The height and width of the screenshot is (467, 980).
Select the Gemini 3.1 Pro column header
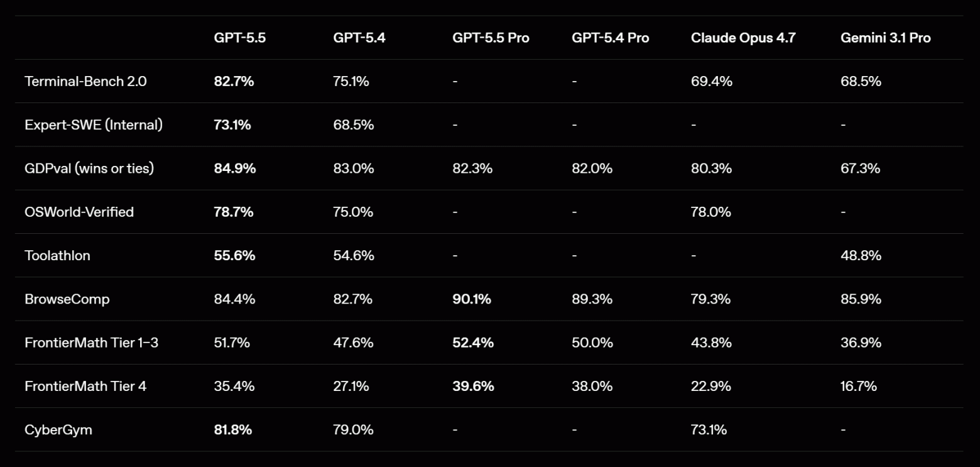(885, 38)
